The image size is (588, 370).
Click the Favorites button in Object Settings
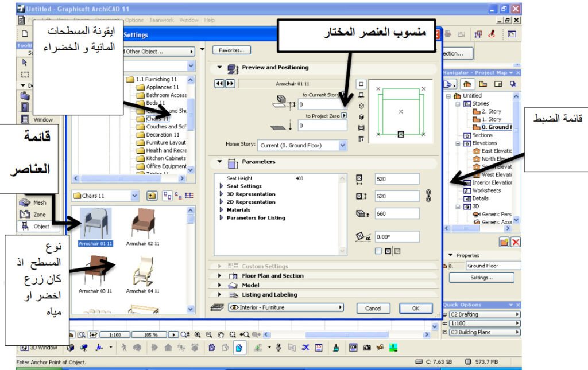pos(231,49)
